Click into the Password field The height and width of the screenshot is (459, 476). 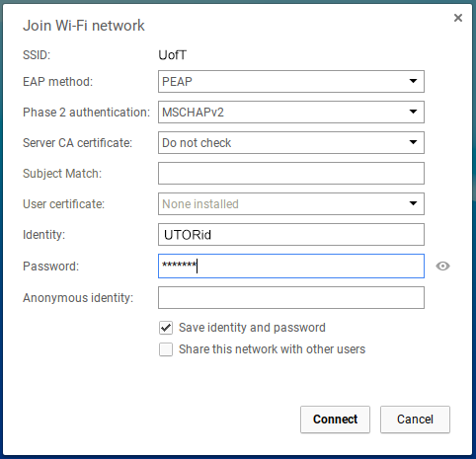[291, 266]
